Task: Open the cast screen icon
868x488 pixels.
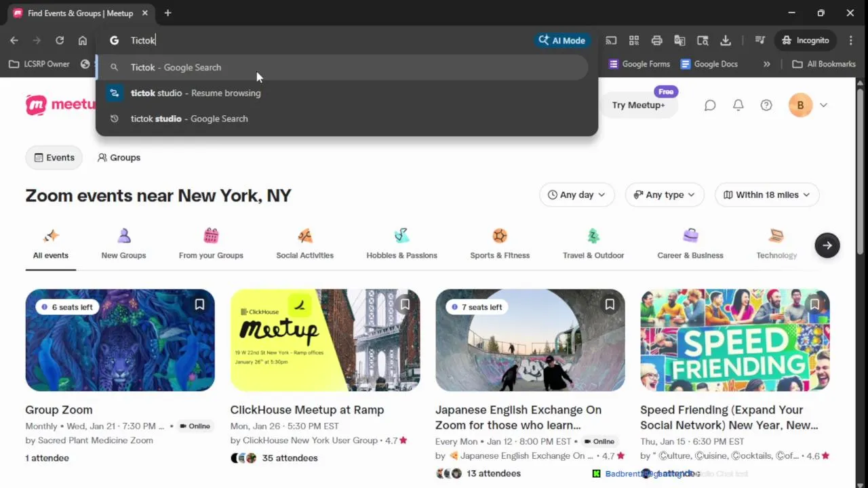Action: click(x=611, y=41)
